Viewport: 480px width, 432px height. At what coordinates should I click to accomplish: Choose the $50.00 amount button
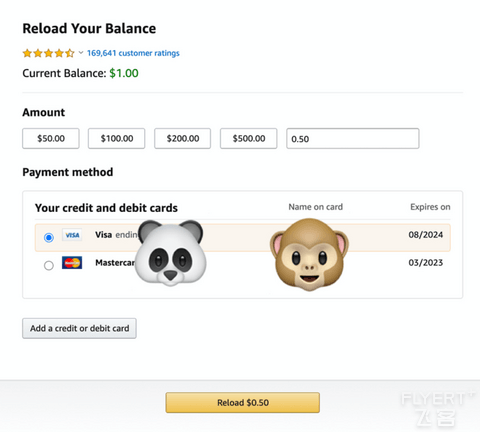51,138
